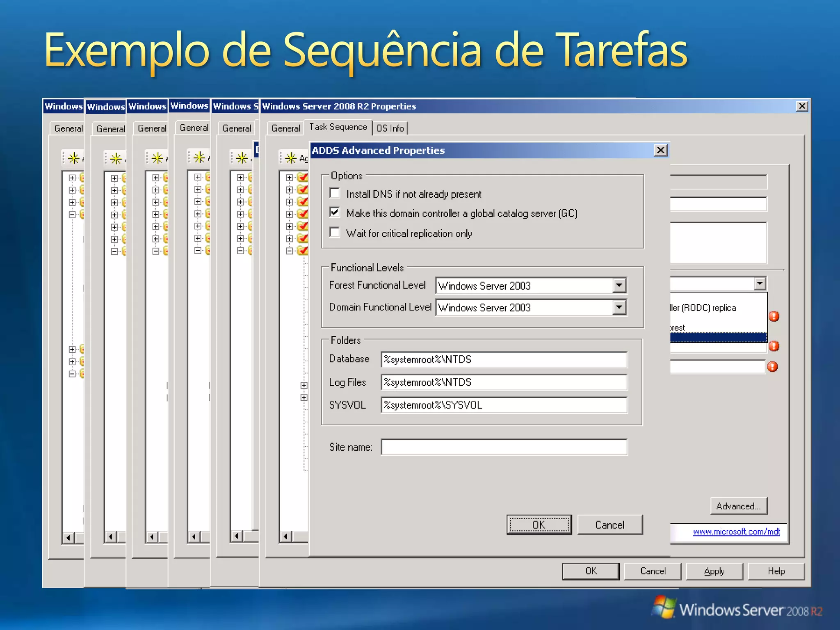
Task: Click the middle red error icon
Action: tap(774, 346)
